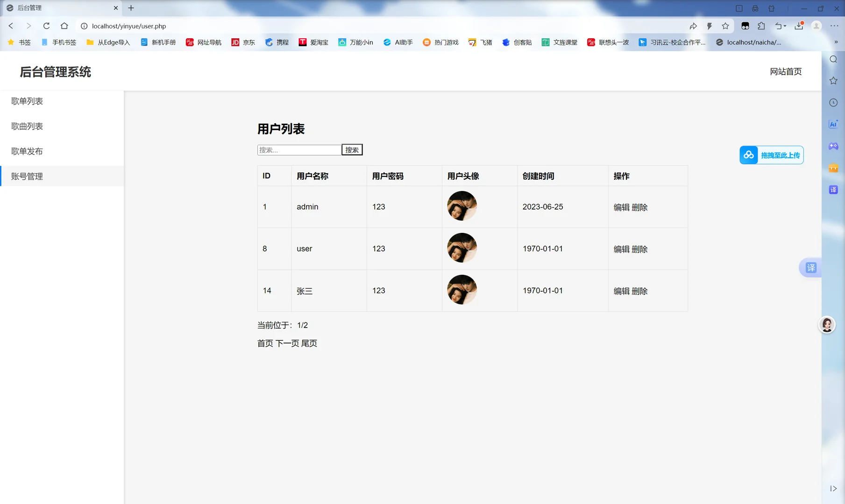Click the Baidu Netdisk upload icon
The width and height of the screenshot is (845, 504).
(748, 154)
